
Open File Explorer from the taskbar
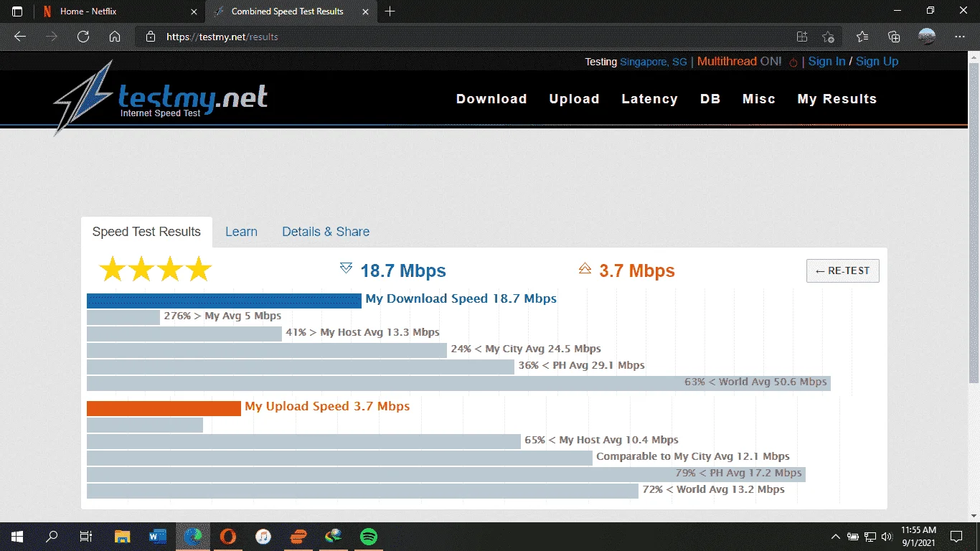123,537
